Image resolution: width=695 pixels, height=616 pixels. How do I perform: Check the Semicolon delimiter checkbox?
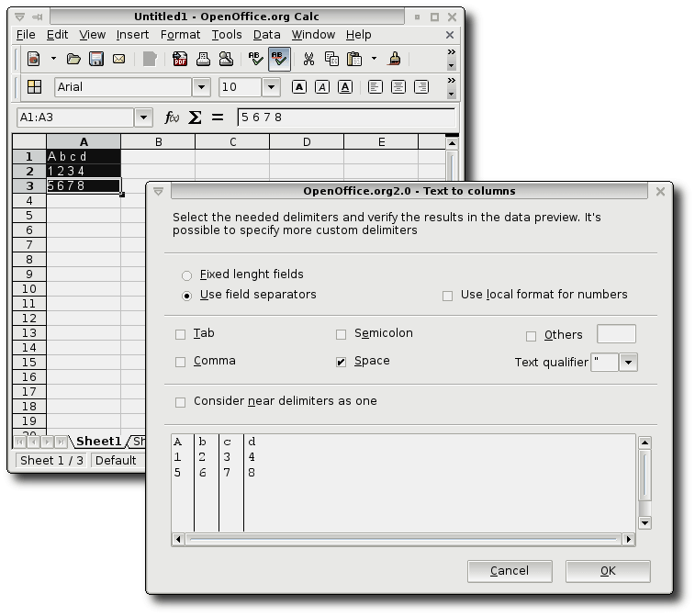341,334
